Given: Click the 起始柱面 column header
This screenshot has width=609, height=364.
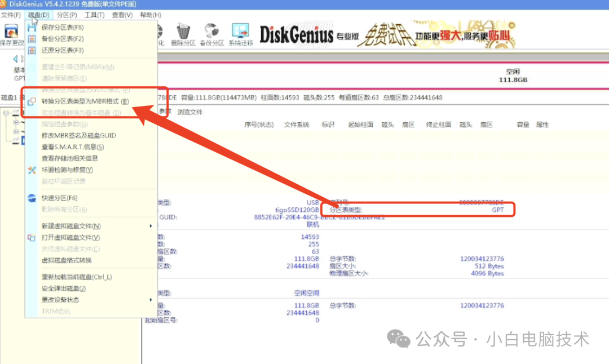Looking at the screenshot, I should point(360,125).
